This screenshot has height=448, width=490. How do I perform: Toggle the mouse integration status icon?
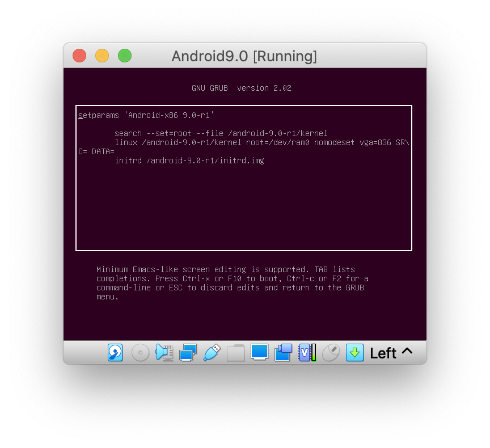[331, 353]
